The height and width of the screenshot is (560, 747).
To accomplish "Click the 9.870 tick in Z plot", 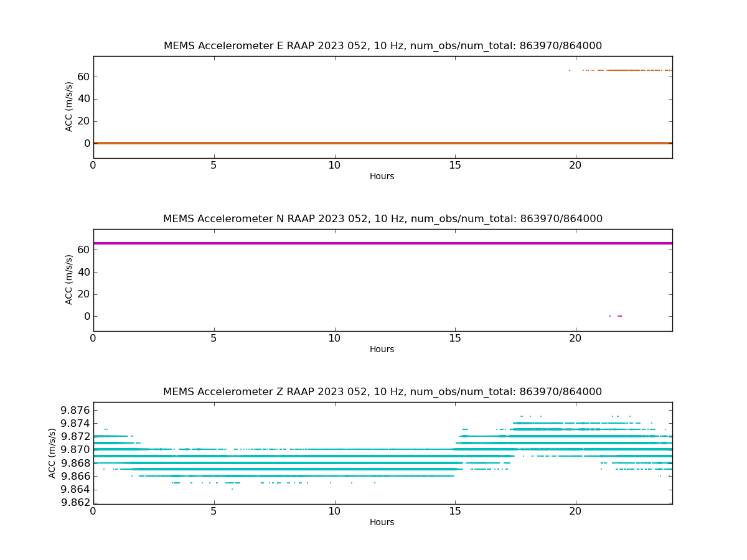I will (x=75, y=450).
